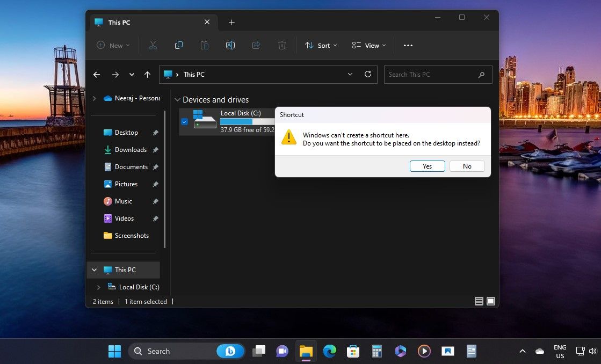
Task: Click the Paste toolbar icon
Action: 205,45
